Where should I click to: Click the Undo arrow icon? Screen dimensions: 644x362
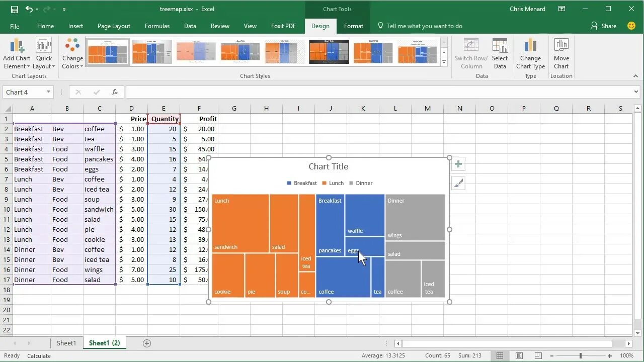tap(29, 9)
